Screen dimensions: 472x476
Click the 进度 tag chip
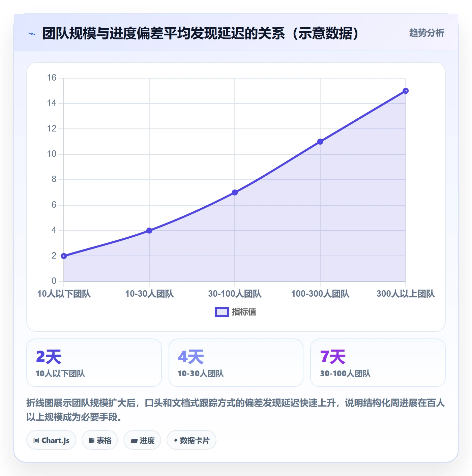click(142, 440)
